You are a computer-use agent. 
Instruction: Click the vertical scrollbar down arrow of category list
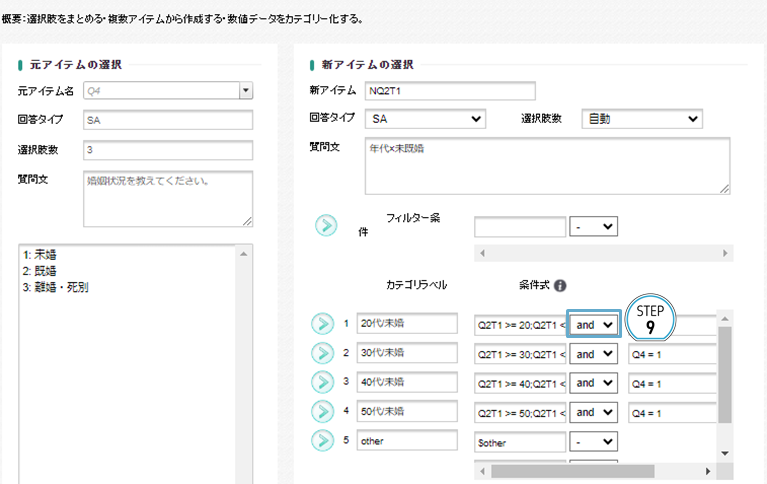[725, 453]
